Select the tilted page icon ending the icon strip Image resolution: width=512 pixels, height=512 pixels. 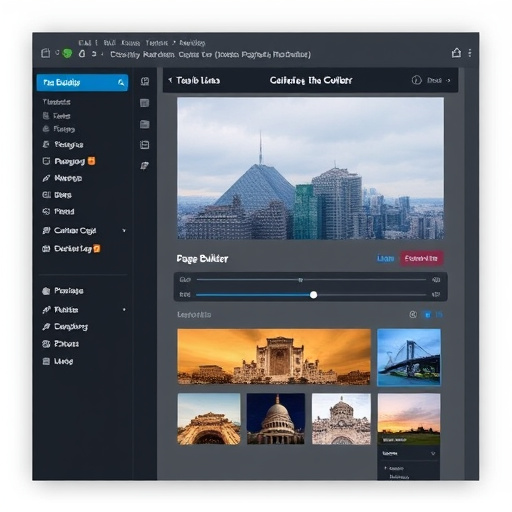click(x=144, y=165)
